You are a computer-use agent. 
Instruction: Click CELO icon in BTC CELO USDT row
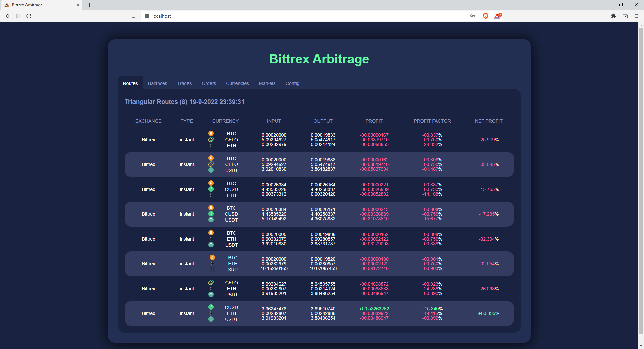coord(211,164)
